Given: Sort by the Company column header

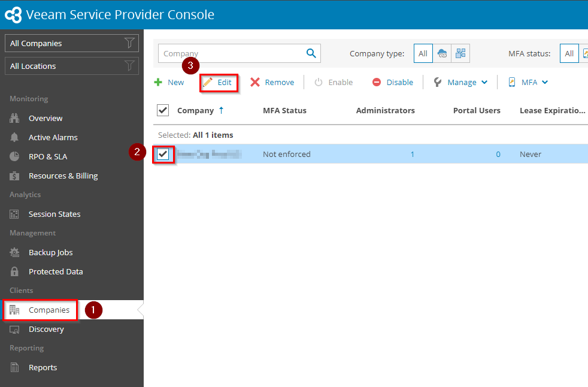Looking at the screenshot, I should point(195,110).
